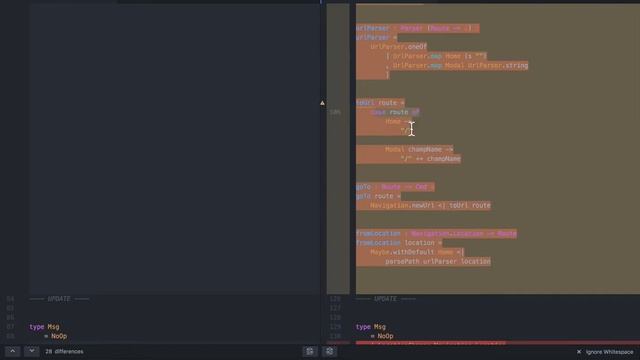Screen dimensions: 640x360
Task: Click the 'UrlParser.oneOf' line
Action: click(x=398, y=47)
